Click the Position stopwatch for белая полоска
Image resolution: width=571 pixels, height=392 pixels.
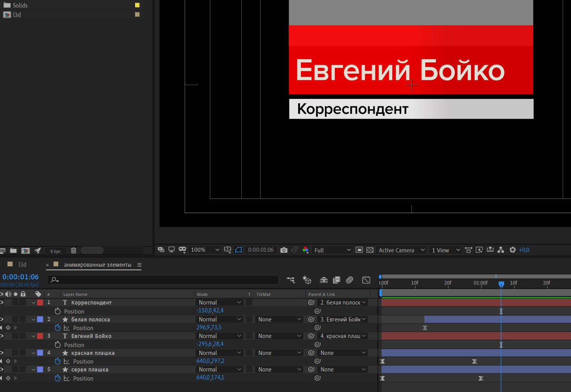(x=57, y=328)
